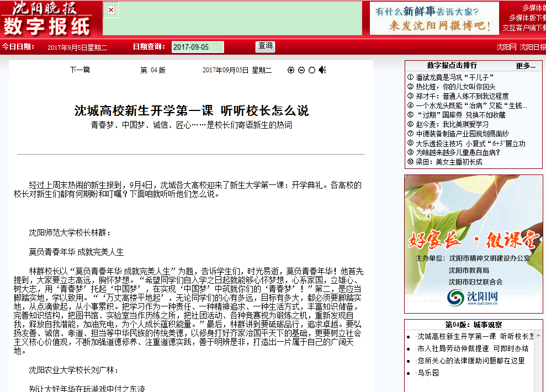The width and height of the screenshot is (546, 392).
Task: Open 更多... in the click ranking panel
Action: [525, 66]
